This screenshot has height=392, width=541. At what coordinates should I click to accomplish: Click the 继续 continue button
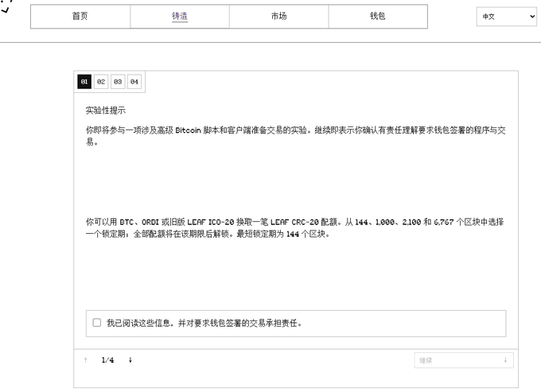(464, 360)
